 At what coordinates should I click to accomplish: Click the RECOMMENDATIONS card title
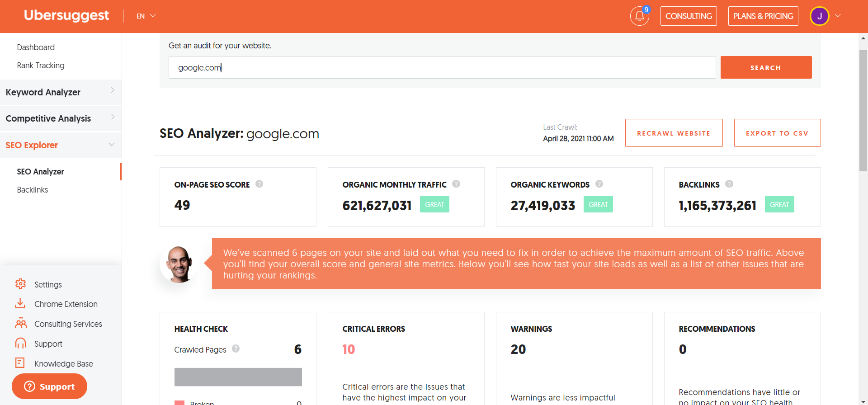tap(717, 329)
